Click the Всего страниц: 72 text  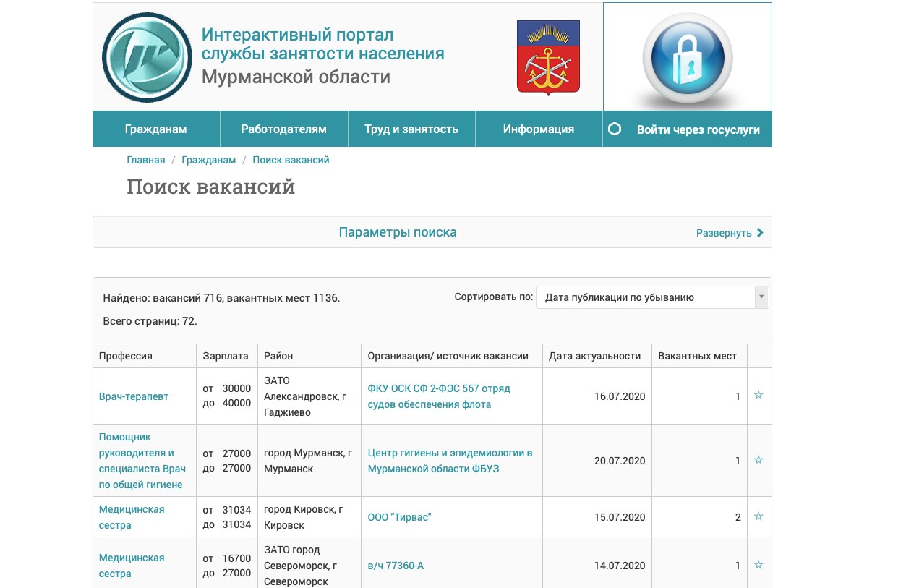coord(150,321)
